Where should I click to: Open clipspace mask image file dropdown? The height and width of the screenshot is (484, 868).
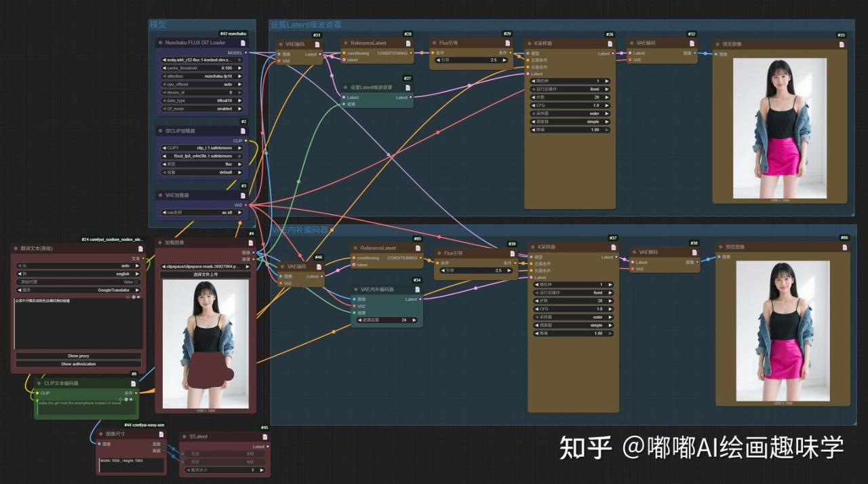point(205,267)
